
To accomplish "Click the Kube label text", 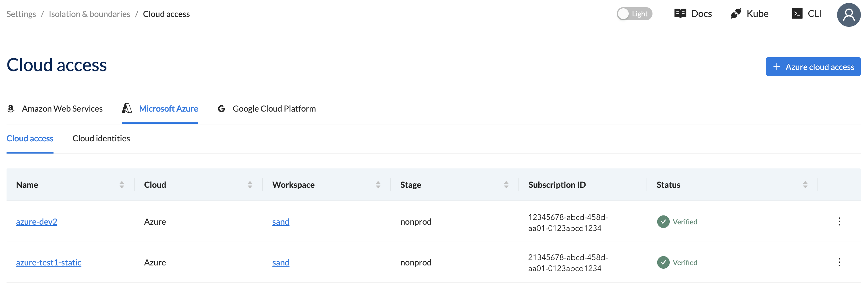I will click(x=757, y=13).
